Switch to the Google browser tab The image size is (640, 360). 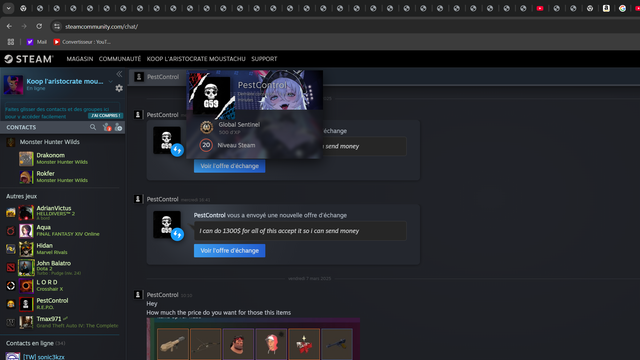click(x=622, y=8)
